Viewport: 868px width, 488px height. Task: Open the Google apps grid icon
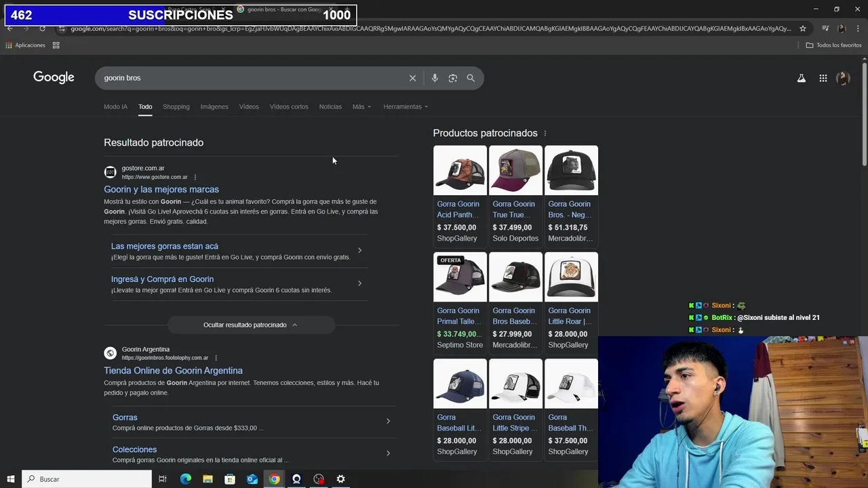pyautogui.click(x=823, y=78)
